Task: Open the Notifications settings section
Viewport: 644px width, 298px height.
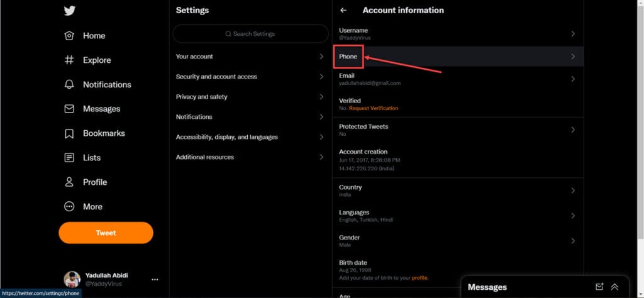Action: point(250,117)
